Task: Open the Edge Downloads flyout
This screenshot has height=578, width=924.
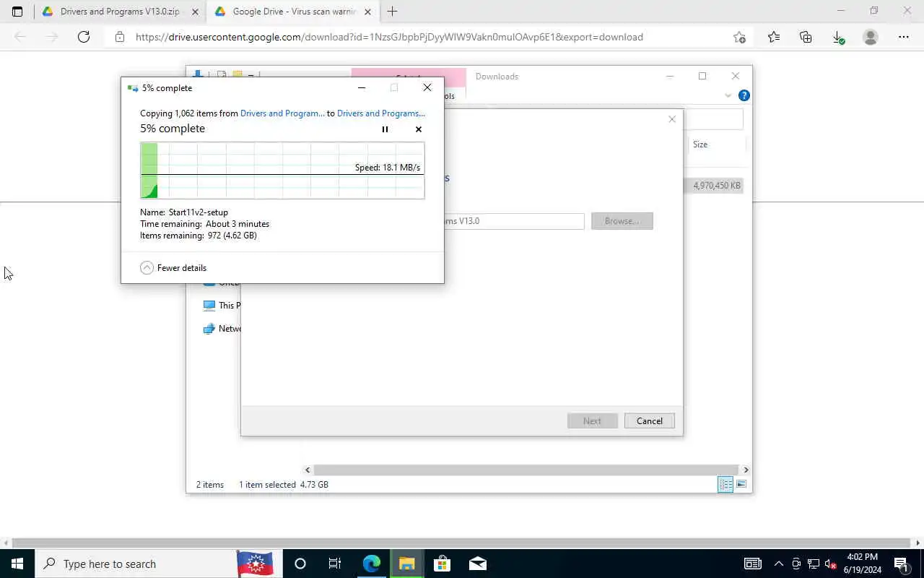Action: [x=838, y=37]
